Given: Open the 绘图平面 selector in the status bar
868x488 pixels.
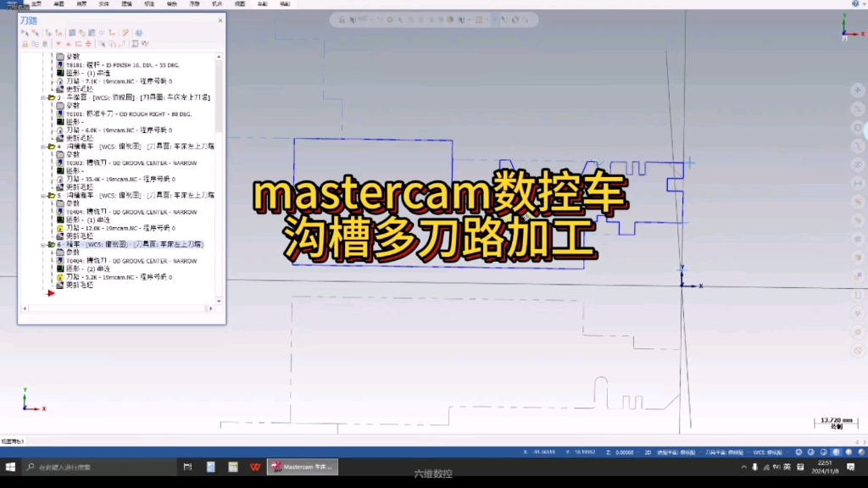Looking at the screenshot, I should pyautogui.click(x=676, y=452).
